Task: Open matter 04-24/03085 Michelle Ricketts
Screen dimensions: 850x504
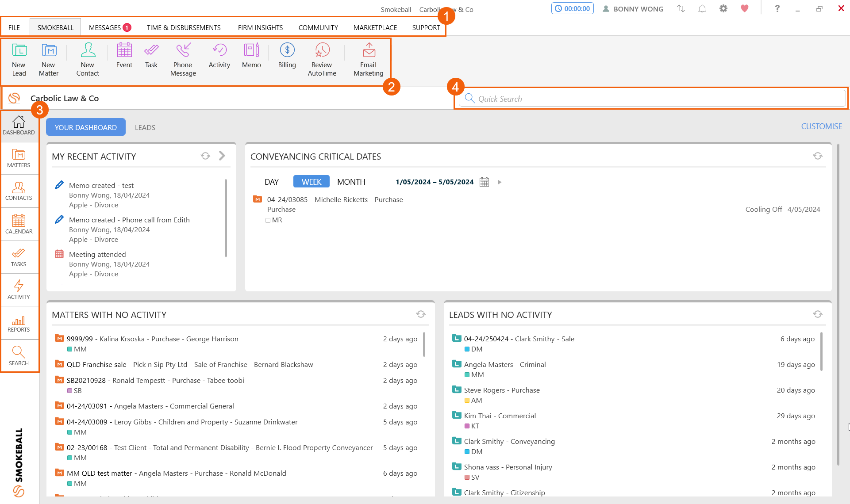Action: point(335,200)
